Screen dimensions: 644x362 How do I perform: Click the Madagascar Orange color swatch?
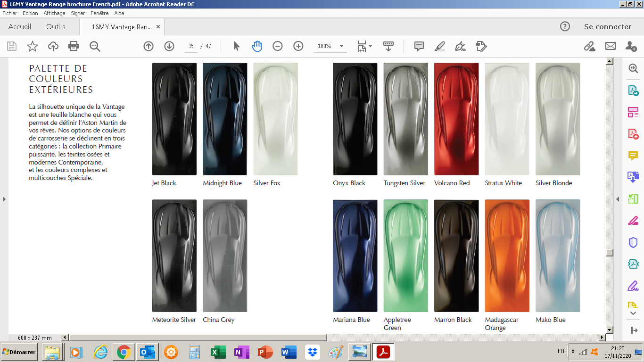click(x=507, y=256)
